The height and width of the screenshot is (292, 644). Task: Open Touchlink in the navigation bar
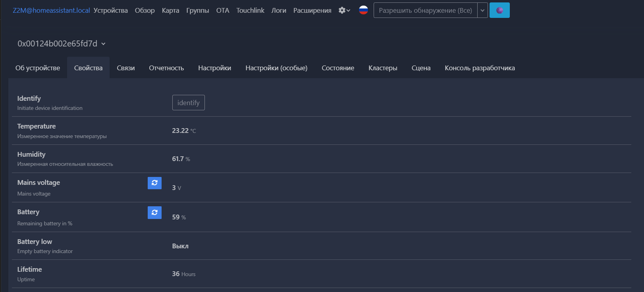250,10
